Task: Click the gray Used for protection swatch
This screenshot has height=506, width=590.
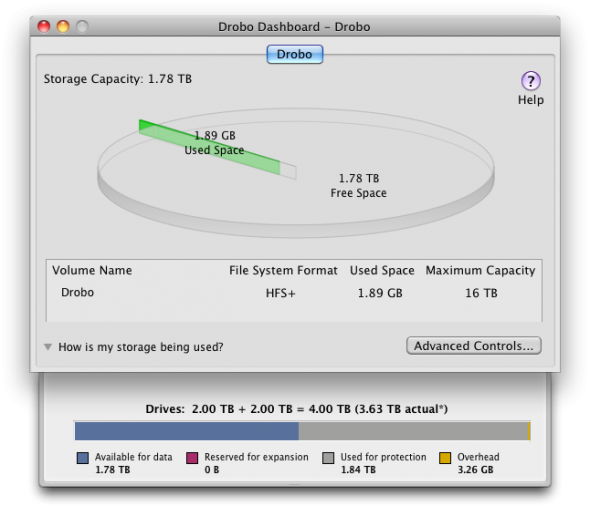Action: tap(328, 458)
